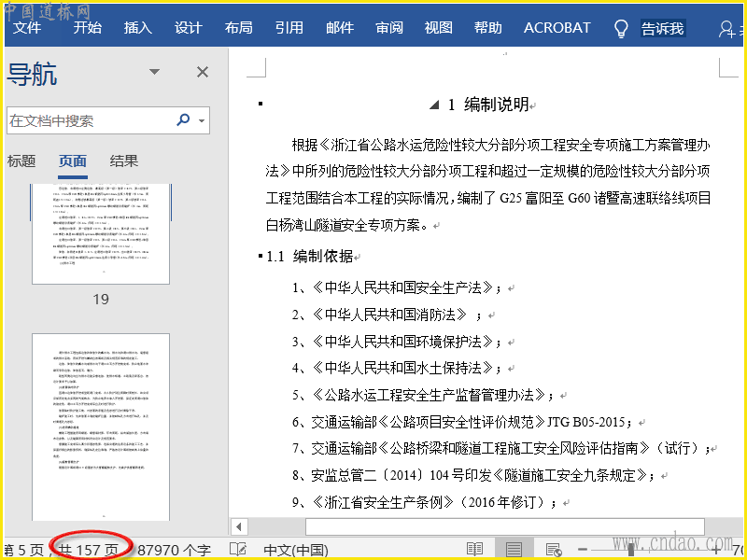The image size is (747, 560).
Task: Switch to the 标题 navigation tab
Action: pos(21,161)
